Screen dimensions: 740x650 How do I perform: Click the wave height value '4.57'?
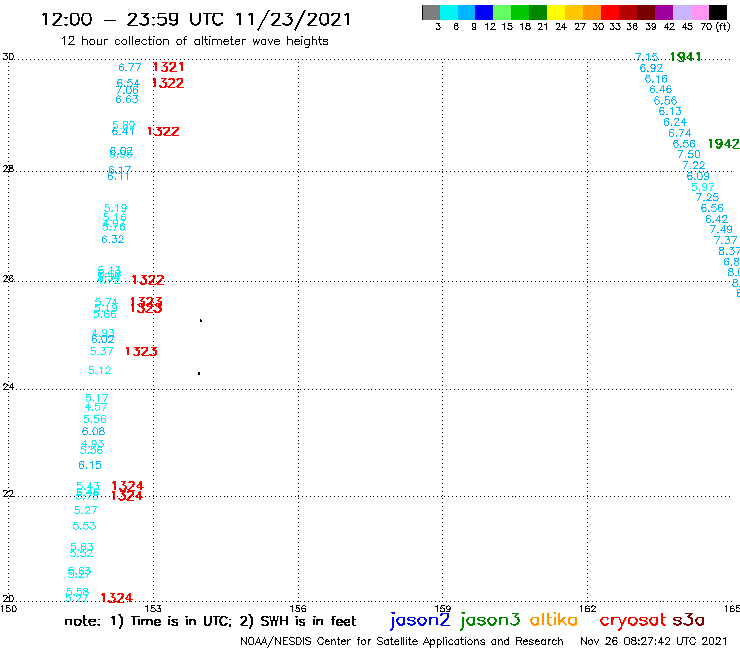[x=96, y=407]
